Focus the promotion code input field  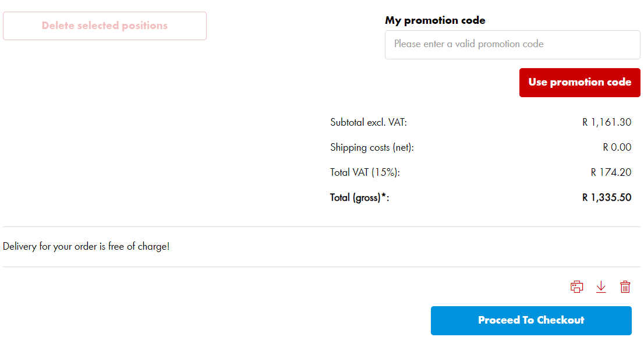[512, 44]
